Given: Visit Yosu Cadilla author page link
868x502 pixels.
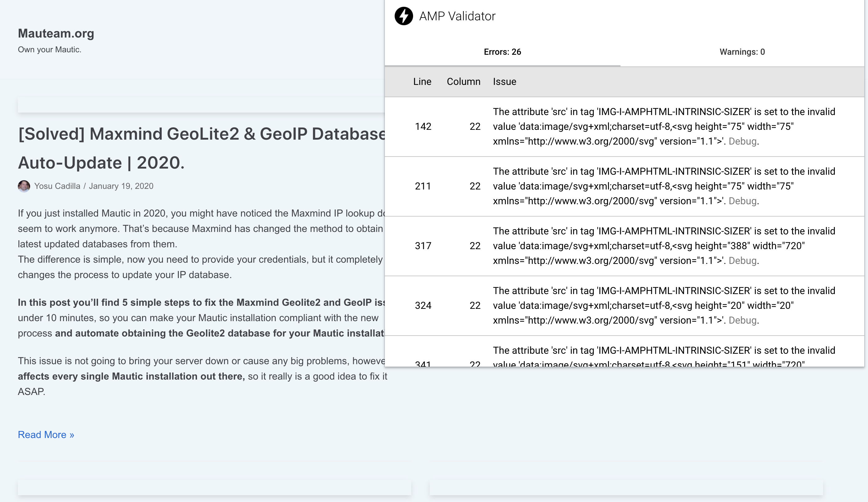Looking at the screenshot, I should coord(57,186).
